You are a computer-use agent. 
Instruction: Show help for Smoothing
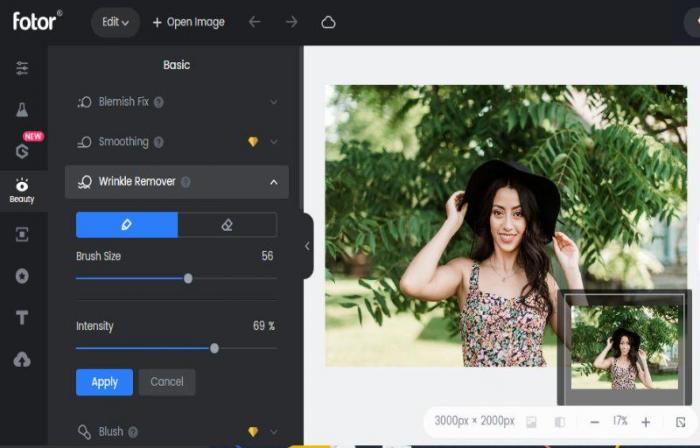[x=158, y=142]
